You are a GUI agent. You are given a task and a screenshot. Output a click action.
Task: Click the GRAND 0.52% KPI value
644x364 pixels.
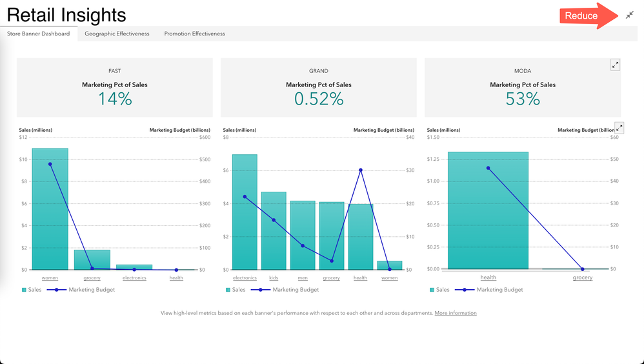pyautogui.click(x=319, y=99)
